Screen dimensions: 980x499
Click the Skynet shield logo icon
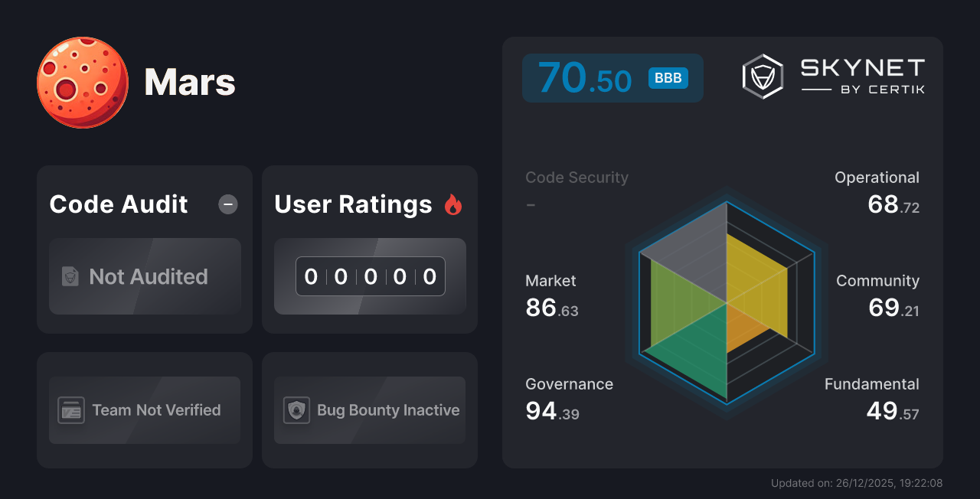point(763,77)
